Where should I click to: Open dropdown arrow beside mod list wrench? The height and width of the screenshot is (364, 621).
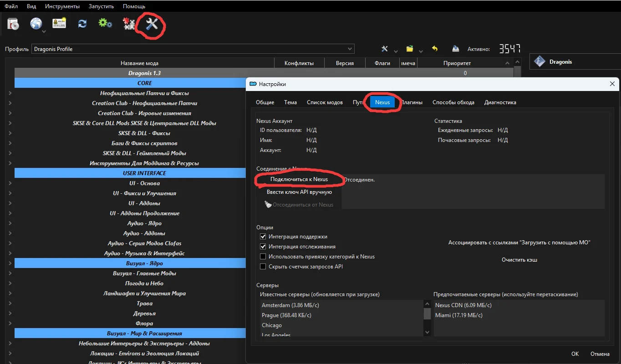pyautogui.click(x=396, y=51)
